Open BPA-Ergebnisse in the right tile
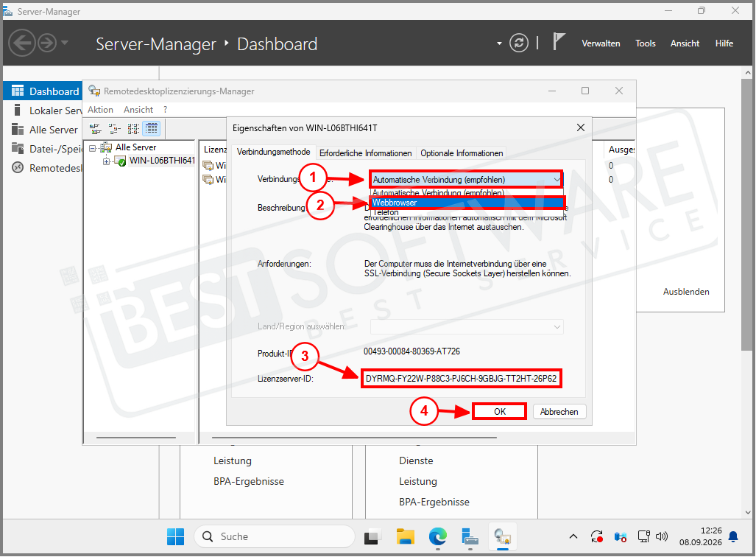 point(434,502)
